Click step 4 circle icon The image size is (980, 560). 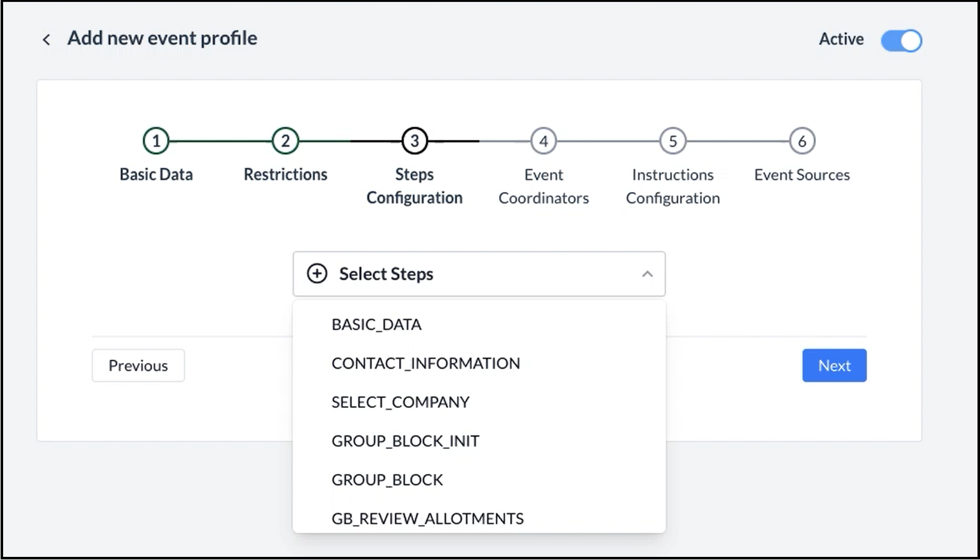coord(543,141)
